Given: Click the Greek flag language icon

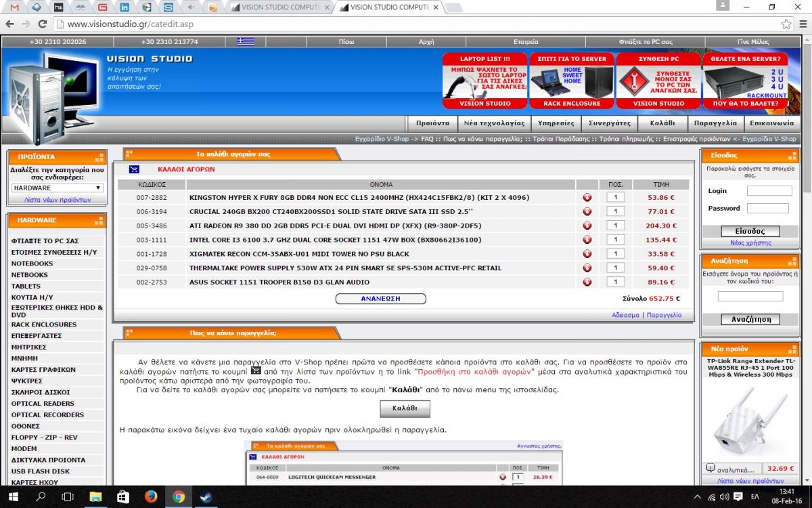Looking at the screenshot, I should (x=246, y=41).
